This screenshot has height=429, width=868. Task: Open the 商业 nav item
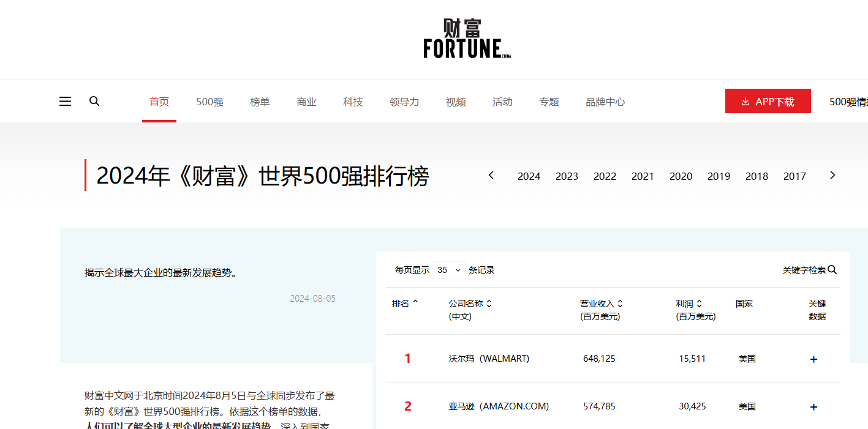pyautogui.click(x=306, y=102)
